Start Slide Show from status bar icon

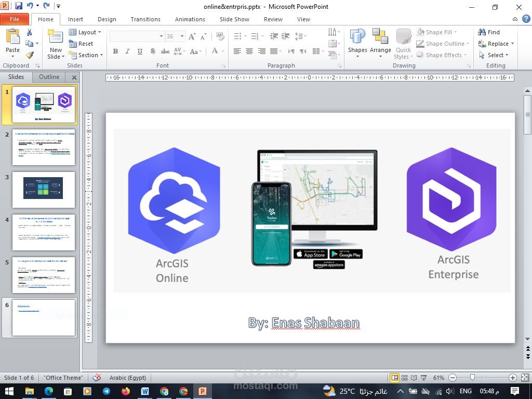(424, 378)
